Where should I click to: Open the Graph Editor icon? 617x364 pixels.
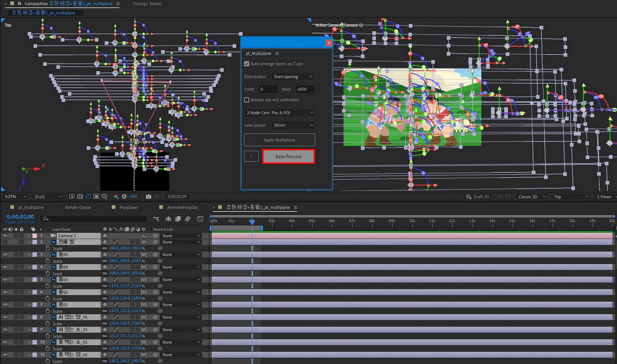pyautogui.click(x=200, y=219)
